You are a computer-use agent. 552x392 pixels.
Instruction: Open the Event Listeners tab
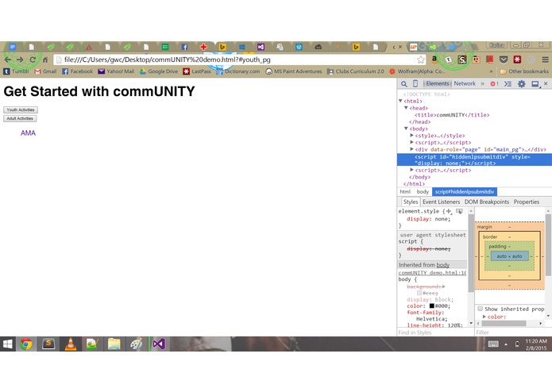point(441,202)
